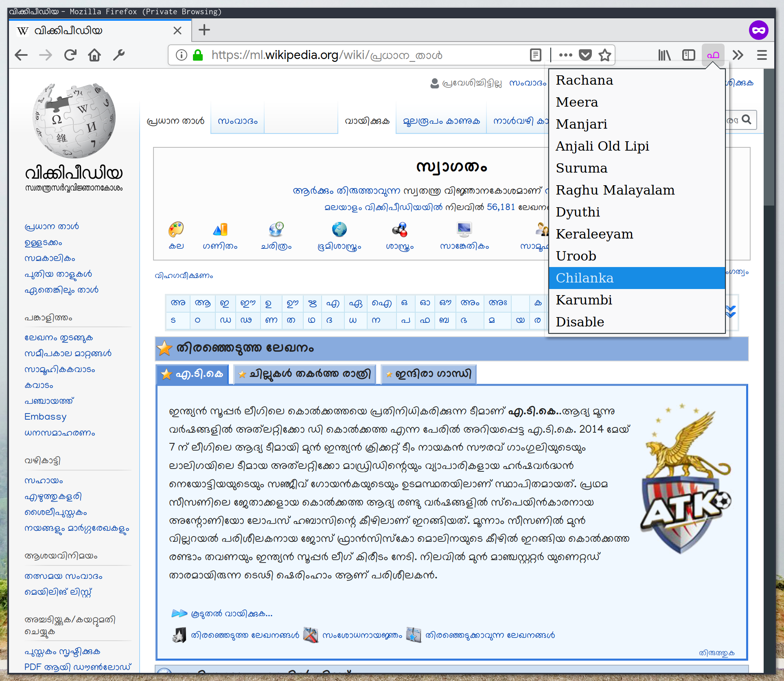Select the Manjari font

click(x=637, y=124)
